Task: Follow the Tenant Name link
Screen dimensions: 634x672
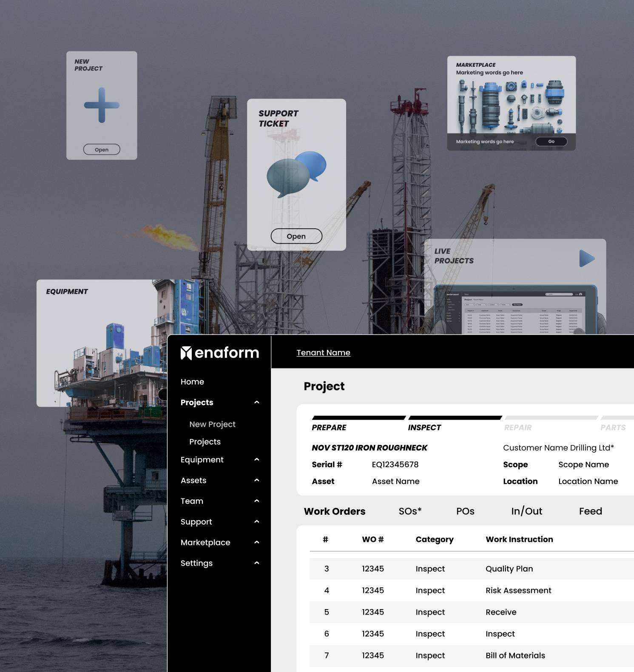Action: [x=323, y=353]
